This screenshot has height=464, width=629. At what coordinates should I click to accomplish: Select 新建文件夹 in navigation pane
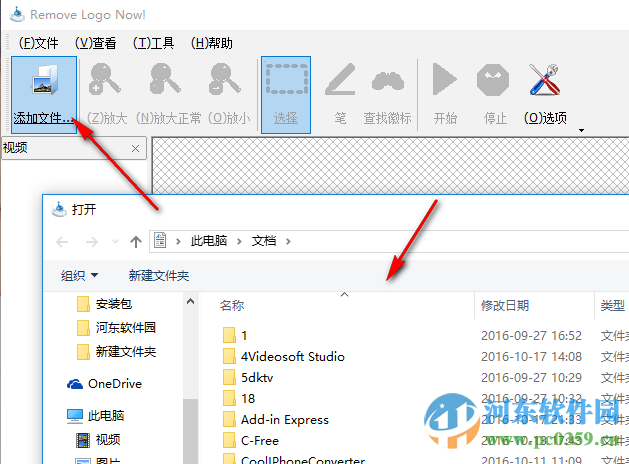coord(126,352)
